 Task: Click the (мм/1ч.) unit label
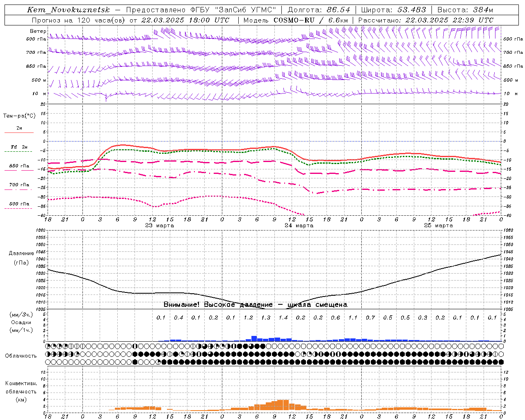(21, 330)
